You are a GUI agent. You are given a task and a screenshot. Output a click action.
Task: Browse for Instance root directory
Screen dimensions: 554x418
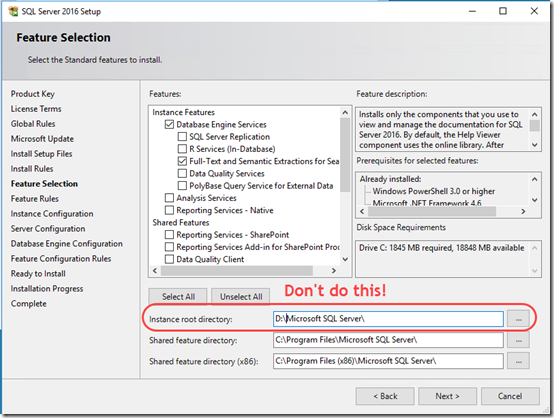[518, 319]
